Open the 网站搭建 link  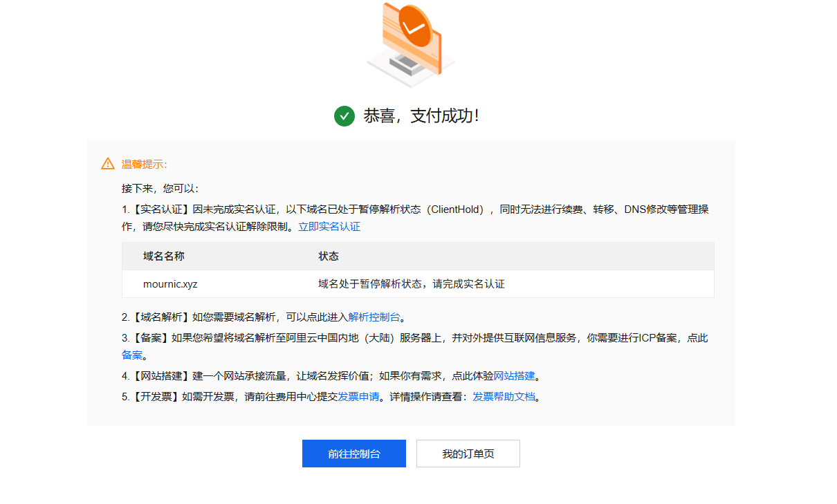coord(514,376)
